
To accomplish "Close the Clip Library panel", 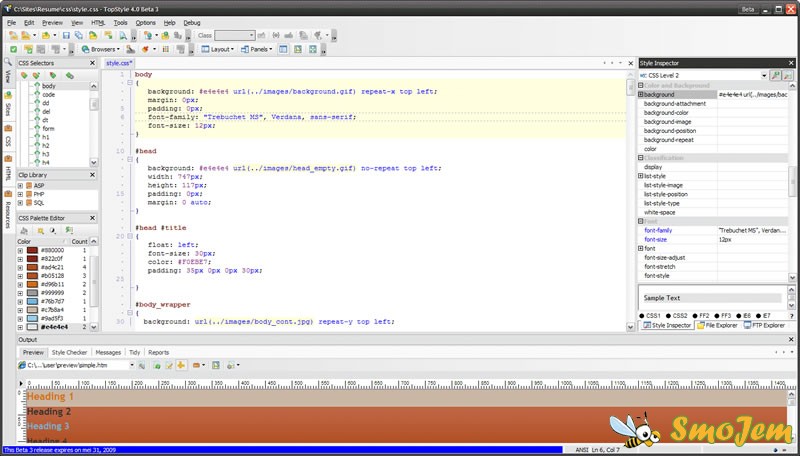I will [92, 175].
